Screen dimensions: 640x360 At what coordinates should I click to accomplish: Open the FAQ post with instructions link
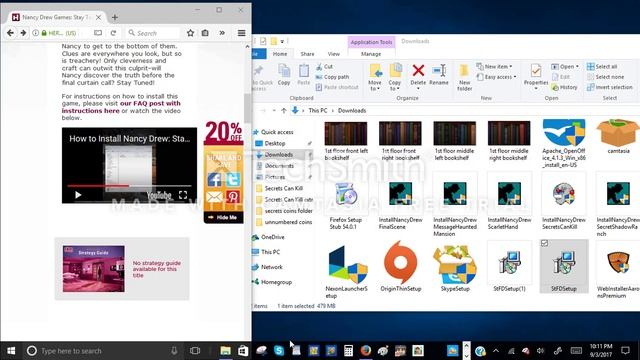point(121,107)
